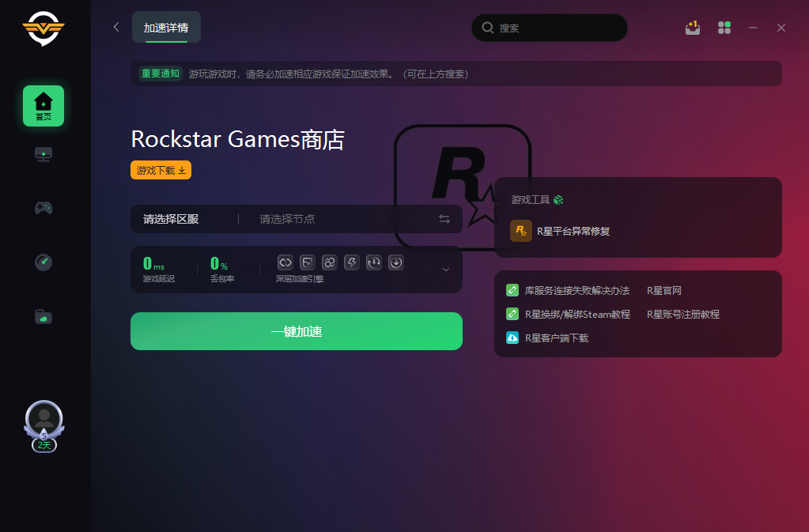Click the clock-download engine icon
Screen dimensions: 809x532
point(374,262)
